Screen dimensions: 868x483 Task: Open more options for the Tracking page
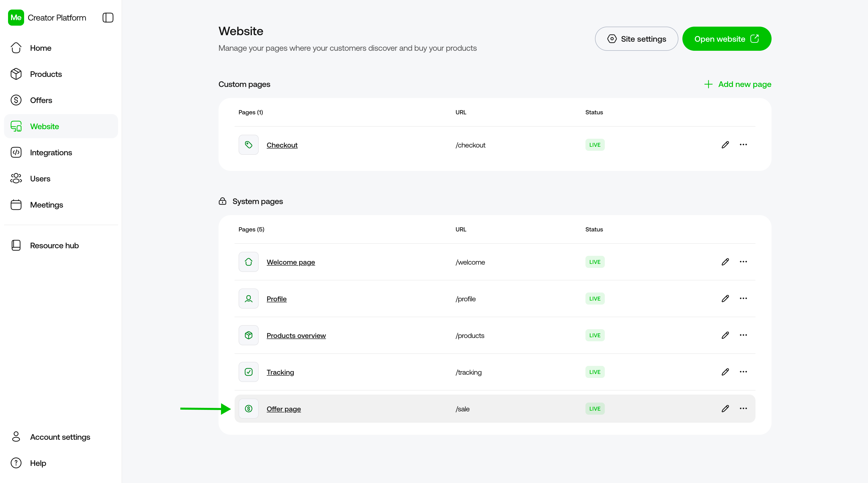pos(743,372)
